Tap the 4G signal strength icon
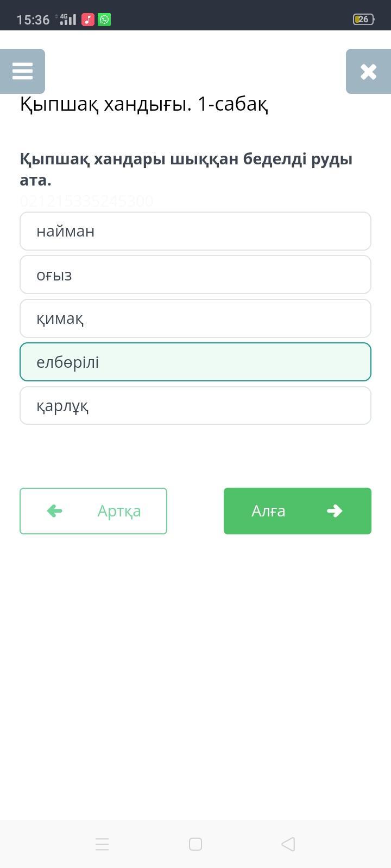 click(x=66, y=20)
